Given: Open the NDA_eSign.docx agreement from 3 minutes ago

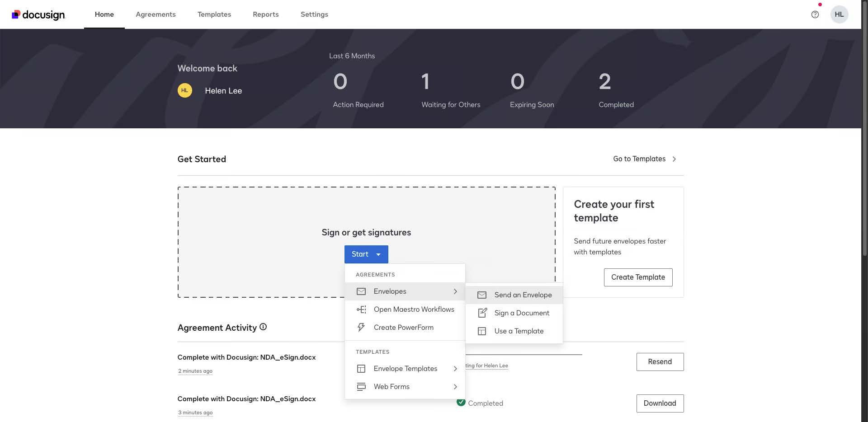Looking at the screenshot, I should pos(246,399).
